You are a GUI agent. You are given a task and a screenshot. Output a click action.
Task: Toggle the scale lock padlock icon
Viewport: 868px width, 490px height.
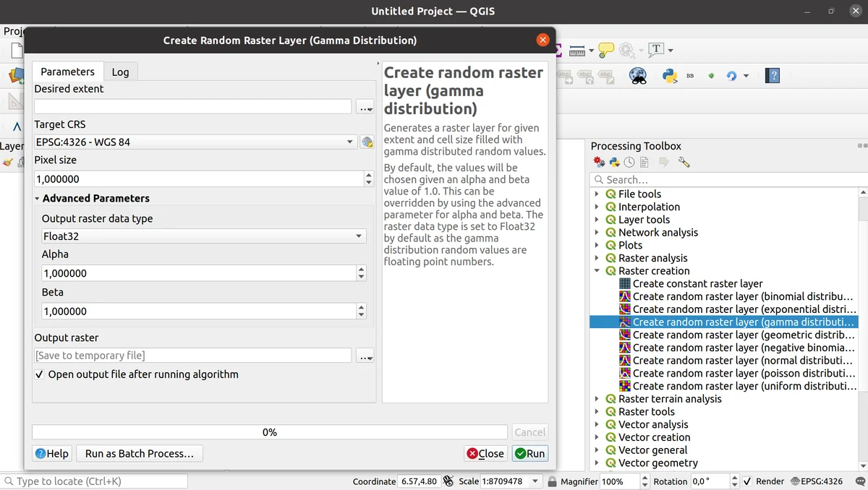(552, 481)
